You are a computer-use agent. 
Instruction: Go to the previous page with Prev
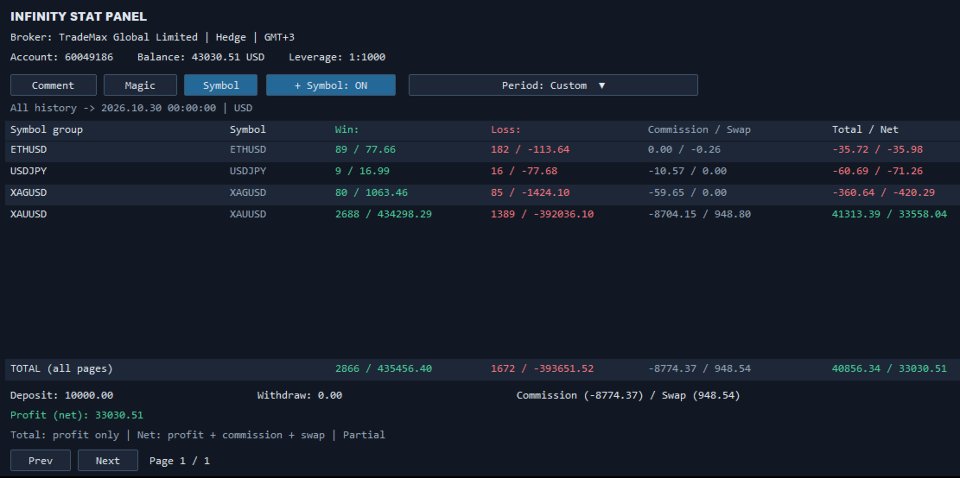pyautogui.click(x=40, y=460)
